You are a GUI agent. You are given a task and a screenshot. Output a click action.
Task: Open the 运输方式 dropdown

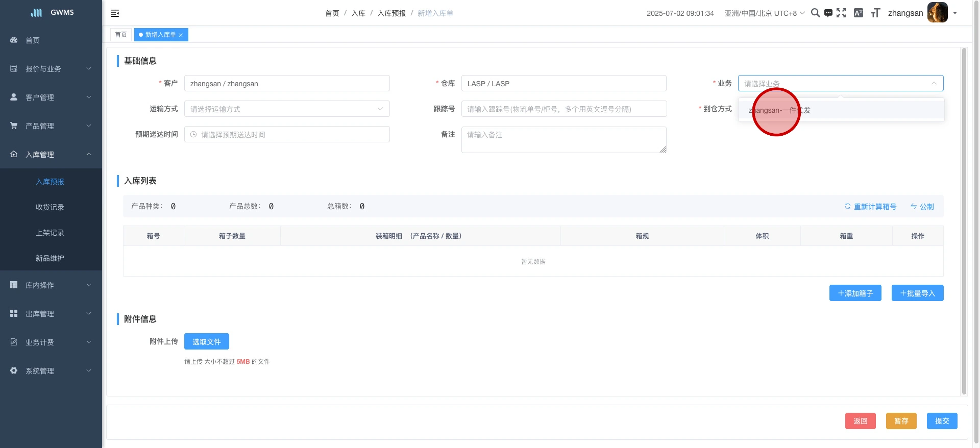click(x=287, y=109)
